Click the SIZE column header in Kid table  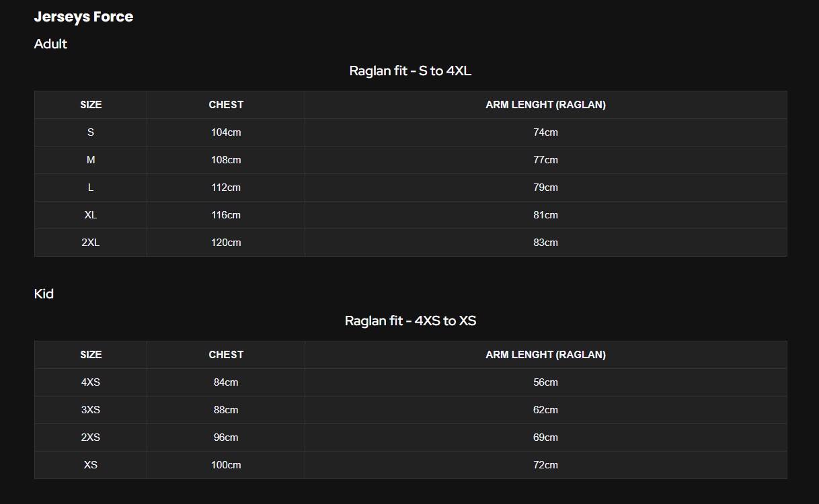click(x=91, y=355)
